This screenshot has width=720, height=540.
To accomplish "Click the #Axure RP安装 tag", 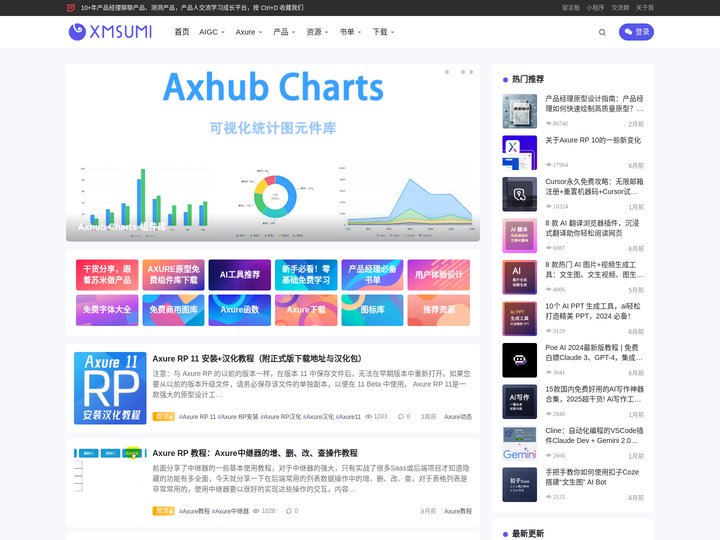I will point(237,416).
